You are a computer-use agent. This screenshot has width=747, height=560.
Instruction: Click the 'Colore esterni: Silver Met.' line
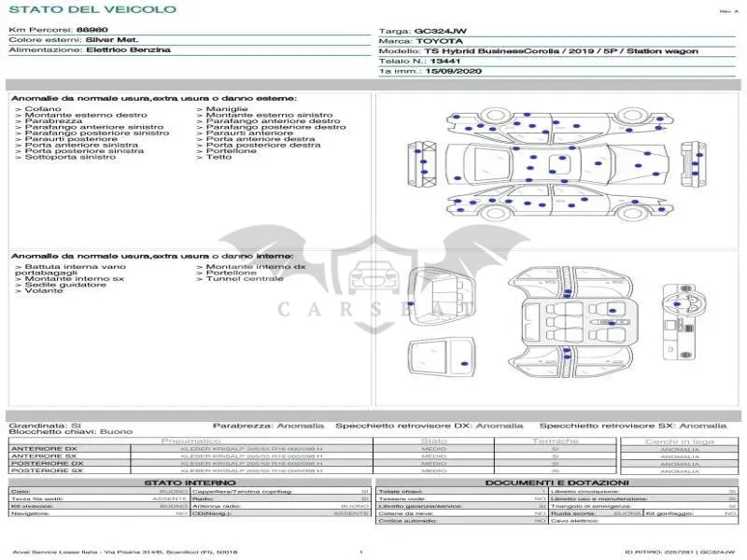tap(74, 39)
